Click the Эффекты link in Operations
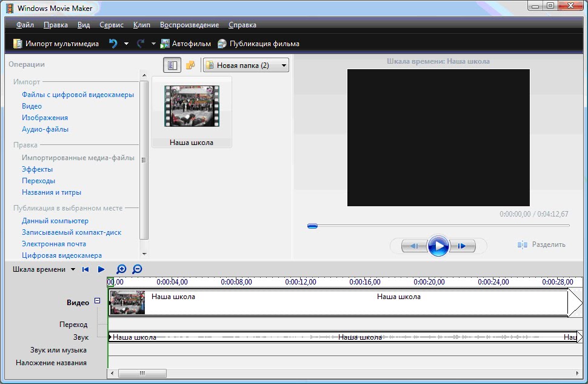 37,169
